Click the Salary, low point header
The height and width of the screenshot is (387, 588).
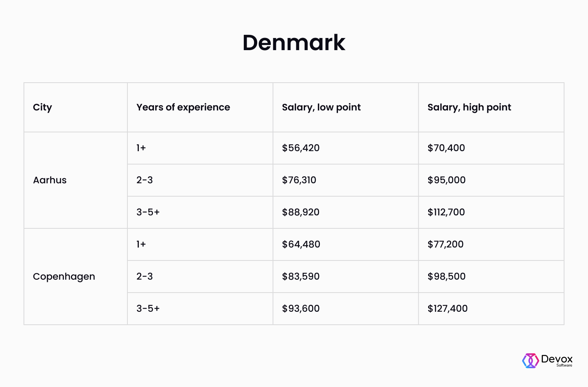pyautogui.click(x=321, y=107)
